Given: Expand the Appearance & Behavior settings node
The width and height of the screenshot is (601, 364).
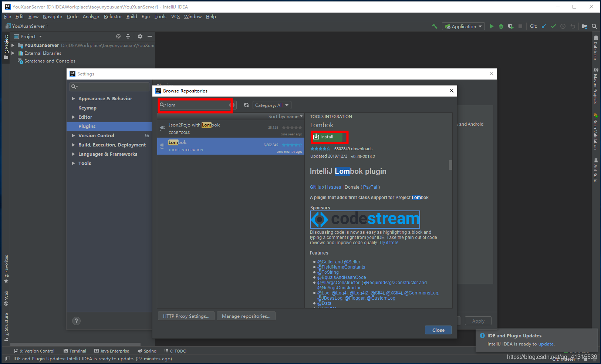Looking at the screenshot, I should tap(73, 99).
